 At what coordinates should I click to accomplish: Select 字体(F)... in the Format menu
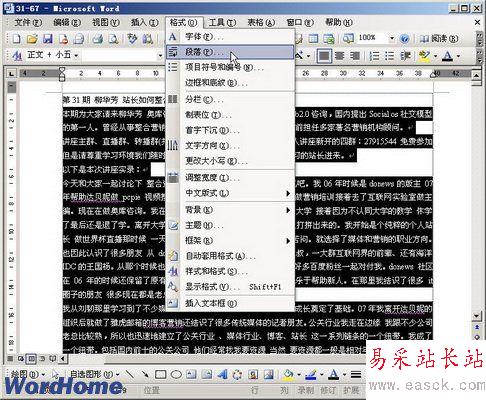tap(230, 36)
